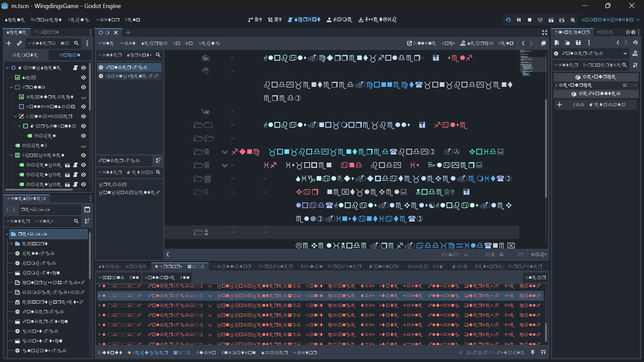This screenshot has width=644, height=362.
Task: Hide the scripts panel arrow
Action: coord(168,254)
